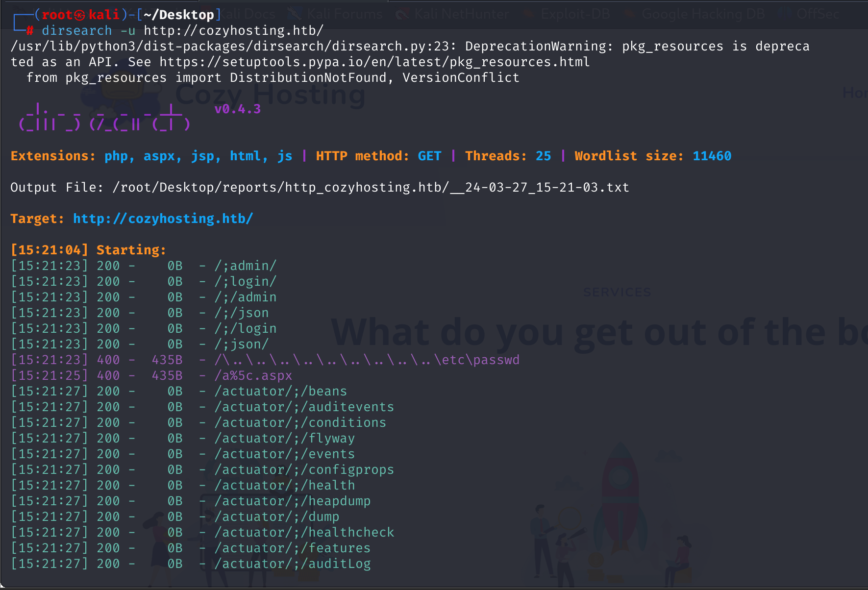The height and width of the screenshot is (590, 868).
Task: Click the /a%5c.aspx result path
Action: (x=253, y=376)
